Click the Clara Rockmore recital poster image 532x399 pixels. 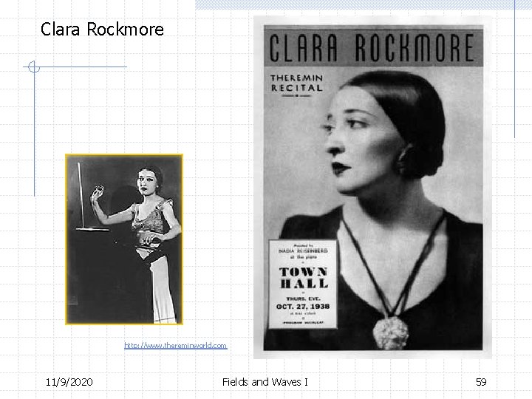point(372,187)
